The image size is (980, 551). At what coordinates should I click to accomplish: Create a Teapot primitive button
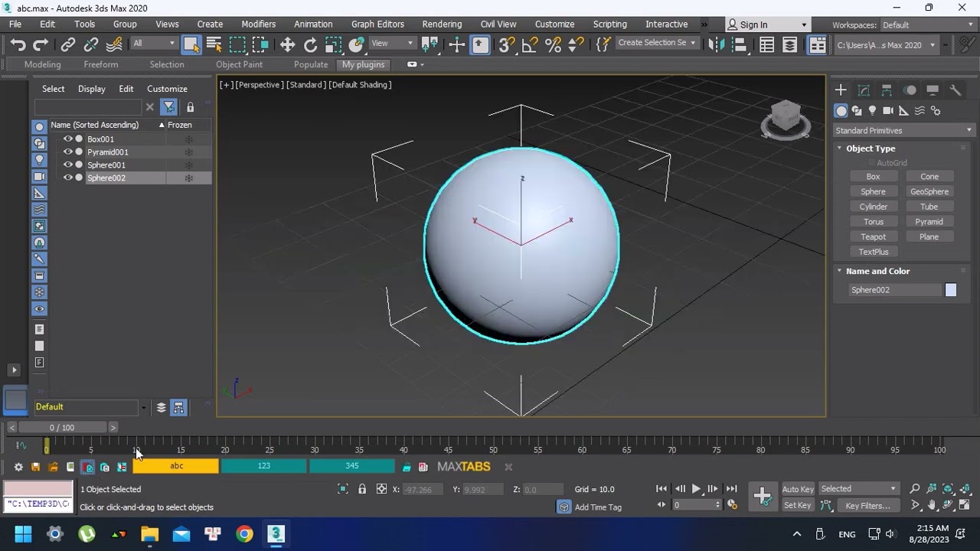873,237
